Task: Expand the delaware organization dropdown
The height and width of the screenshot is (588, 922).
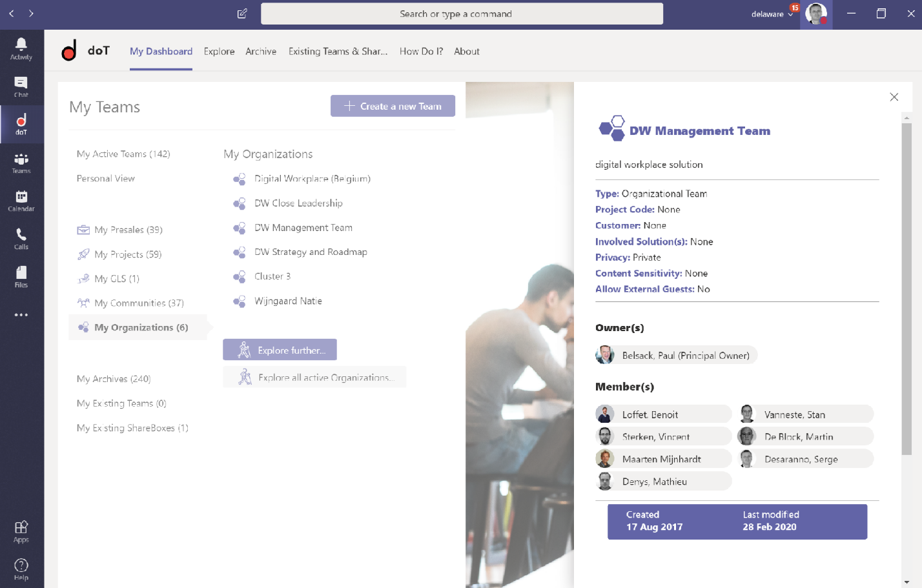Action: pos(772,14)
